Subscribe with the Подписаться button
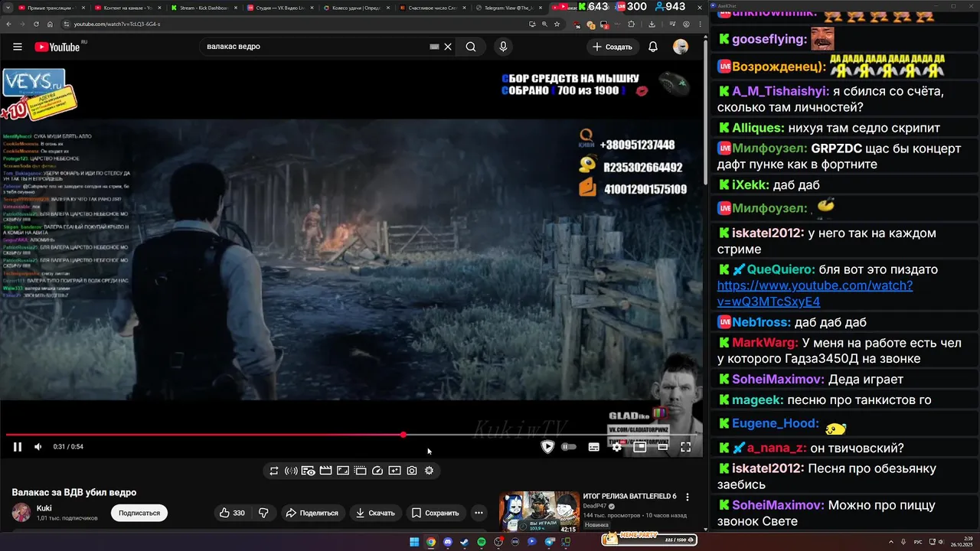Viewport: 980px width, 551px height. [x=139, y=513]
